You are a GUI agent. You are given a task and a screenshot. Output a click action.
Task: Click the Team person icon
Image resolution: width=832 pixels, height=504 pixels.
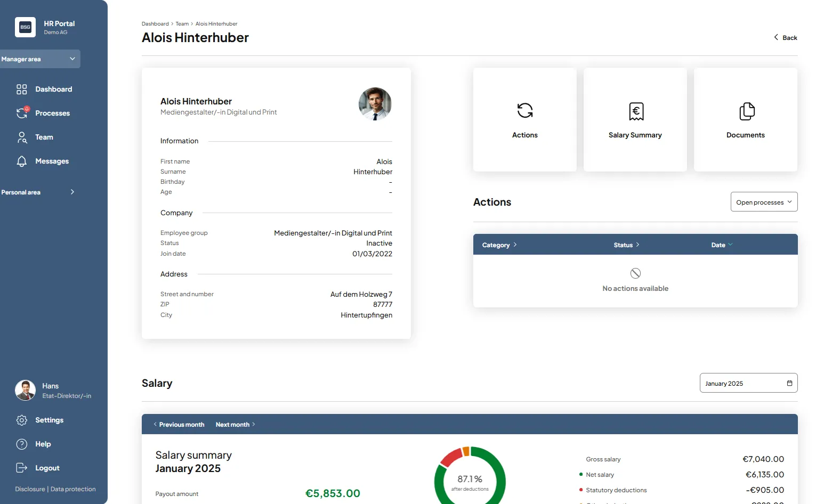pyautogui.click(x=22, y=137)
